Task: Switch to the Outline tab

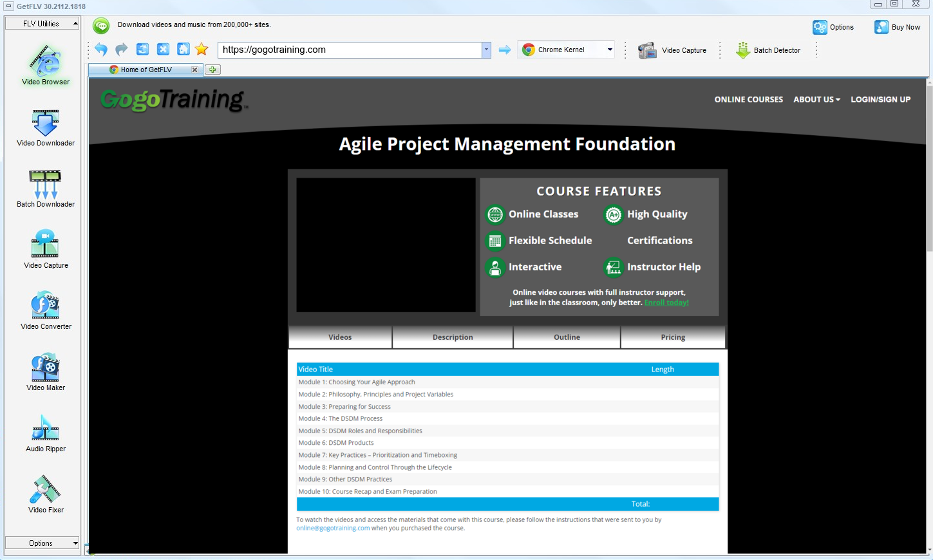Action: pyautogui.click(x=567, y=337)
